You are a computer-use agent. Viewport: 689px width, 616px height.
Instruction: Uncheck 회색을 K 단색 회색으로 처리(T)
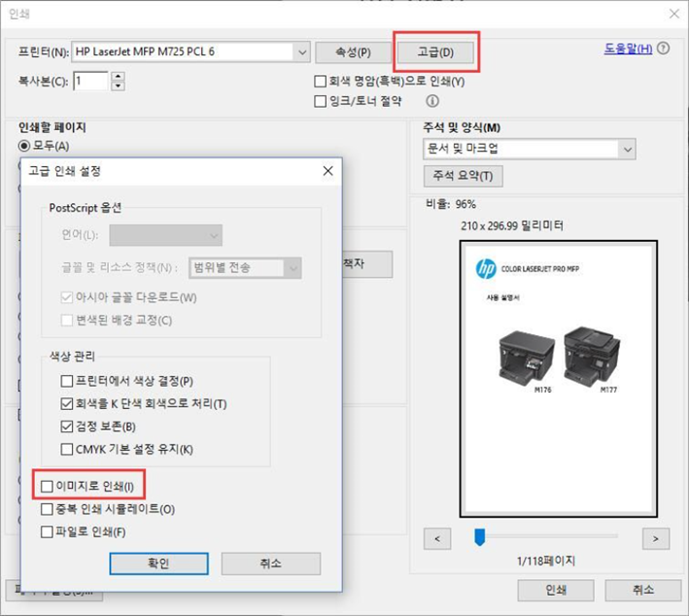click(x=67, y=403)
